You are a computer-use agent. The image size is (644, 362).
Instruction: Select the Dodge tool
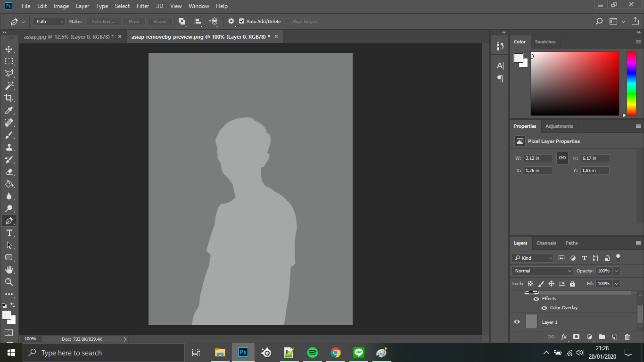(x=9, y=208)
